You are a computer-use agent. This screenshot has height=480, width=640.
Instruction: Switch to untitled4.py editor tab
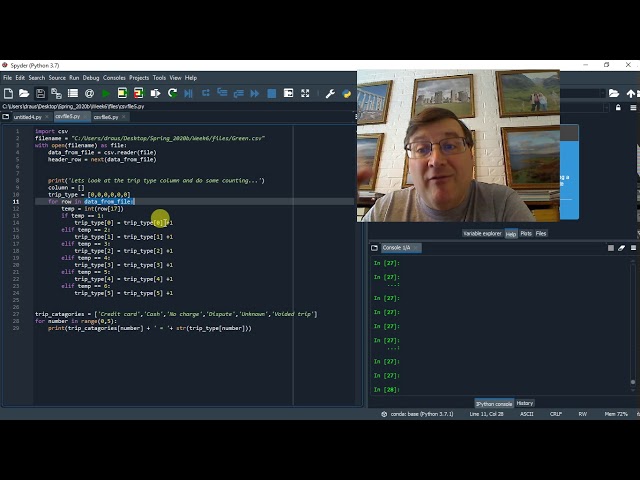coord(27,117)
